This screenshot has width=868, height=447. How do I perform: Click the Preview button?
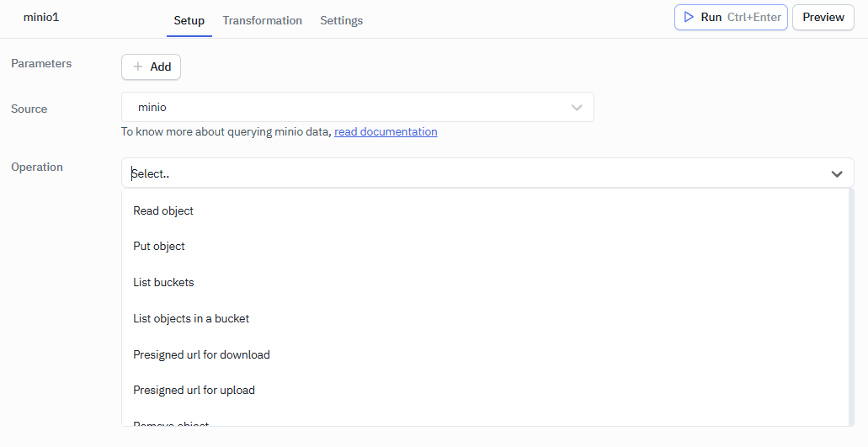click(823, 17)
